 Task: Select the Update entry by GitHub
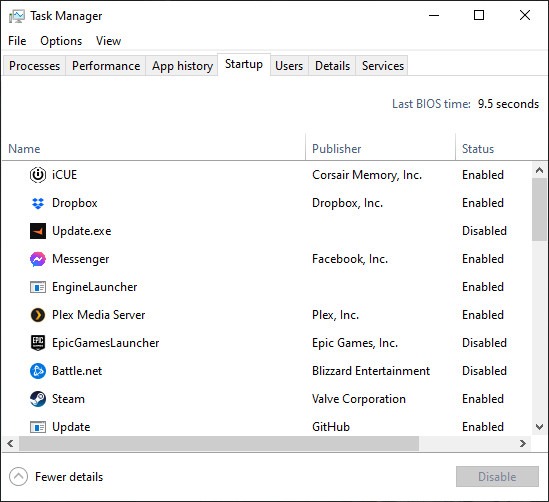[x=71, y=427]
